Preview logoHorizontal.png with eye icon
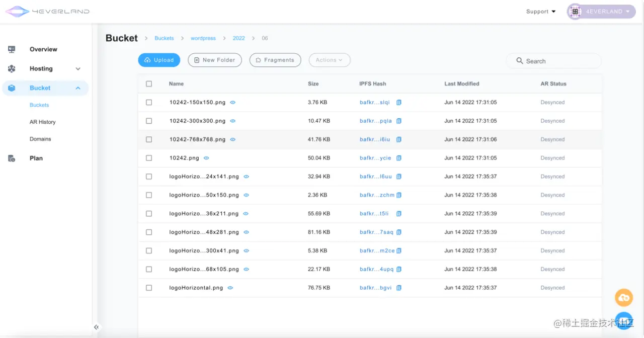This screenshot has width=644, height=338. coord(230,288)
